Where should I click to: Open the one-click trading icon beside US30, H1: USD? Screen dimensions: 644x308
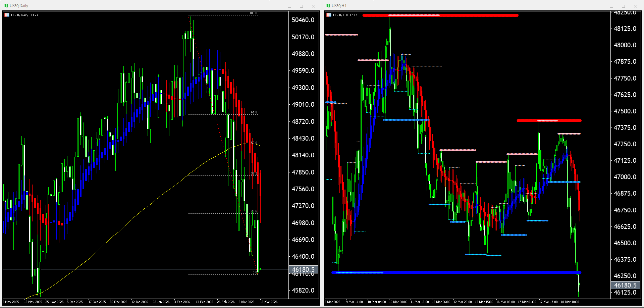pos(329,15)
